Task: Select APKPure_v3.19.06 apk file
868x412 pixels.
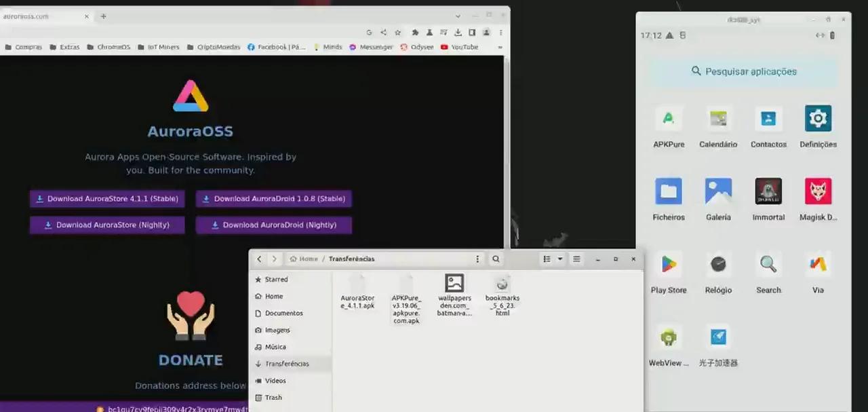Action: [406, 299]
